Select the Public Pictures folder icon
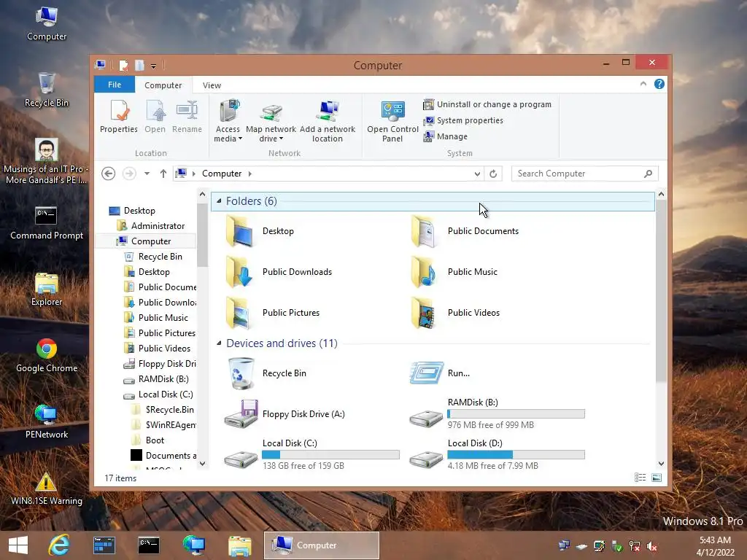The height and width of the screenshot is (560, 747). tap(239, 313)
